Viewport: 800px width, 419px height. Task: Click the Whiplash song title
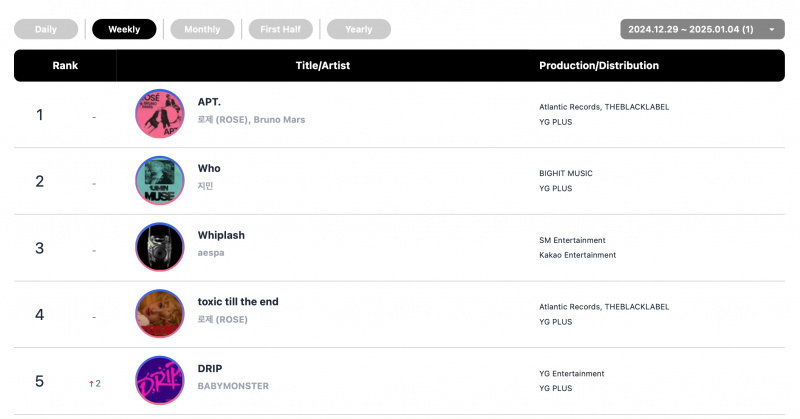pyautogui.click(x=221, y=235)
